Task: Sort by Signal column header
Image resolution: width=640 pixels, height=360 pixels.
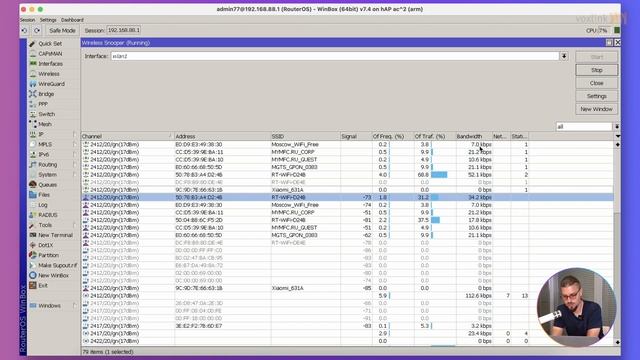Action: (355, 136)
